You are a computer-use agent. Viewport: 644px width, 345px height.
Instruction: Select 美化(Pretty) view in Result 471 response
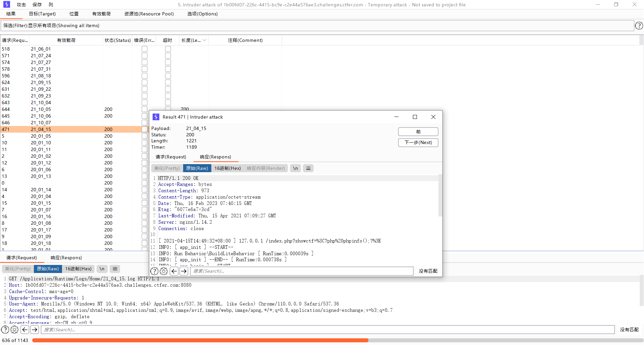tap(167, 168)
